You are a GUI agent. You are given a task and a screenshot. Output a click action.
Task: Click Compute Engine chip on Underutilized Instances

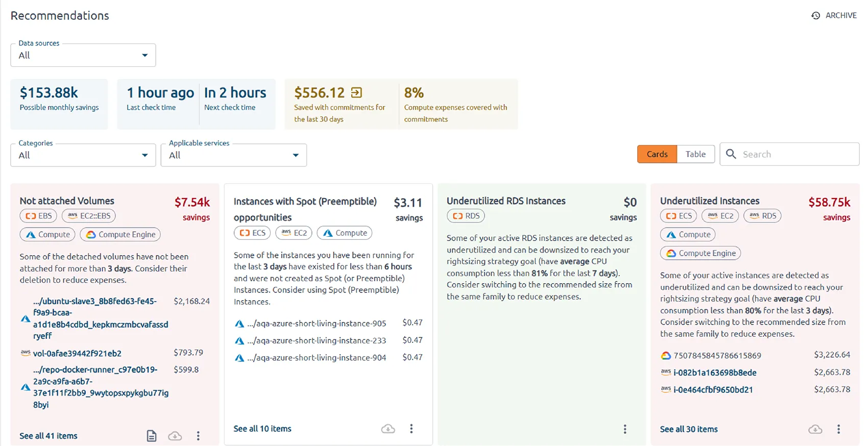pyautogui.click(x=701, y=253)
